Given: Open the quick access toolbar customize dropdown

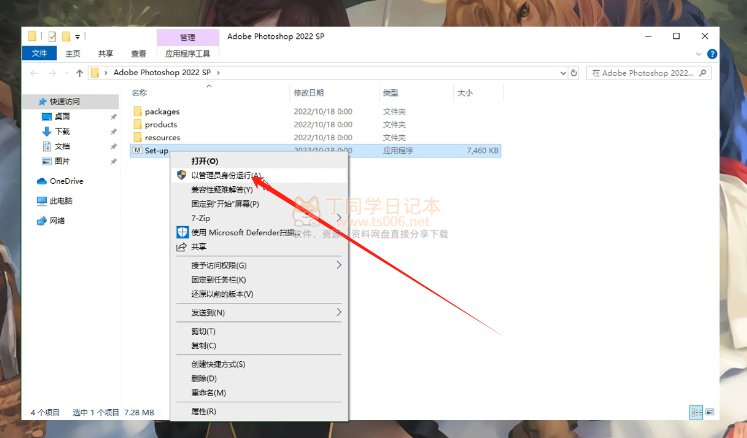Looking at the screenshot, I should tap(77, 37).
